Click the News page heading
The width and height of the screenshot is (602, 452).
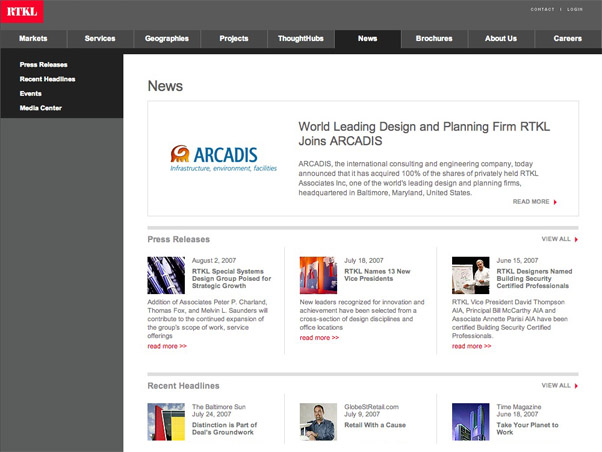(165, 86)
